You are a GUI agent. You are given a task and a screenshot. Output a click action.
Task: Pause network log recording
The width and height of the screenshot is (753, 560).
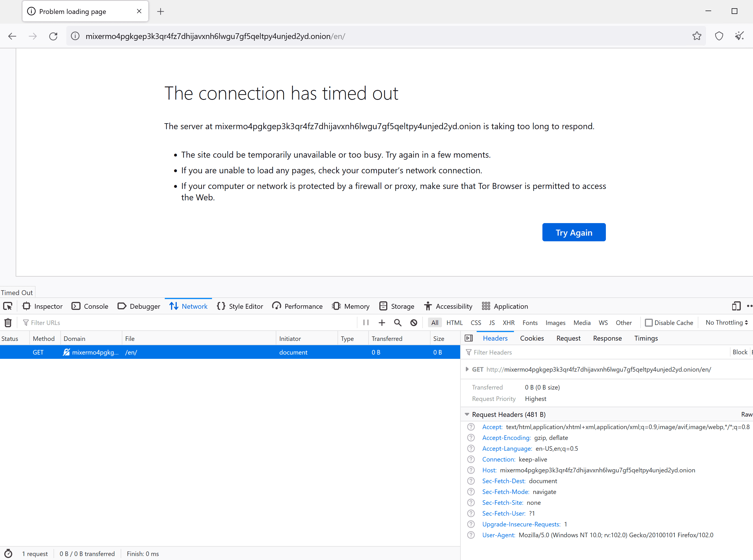coord(366,323)
